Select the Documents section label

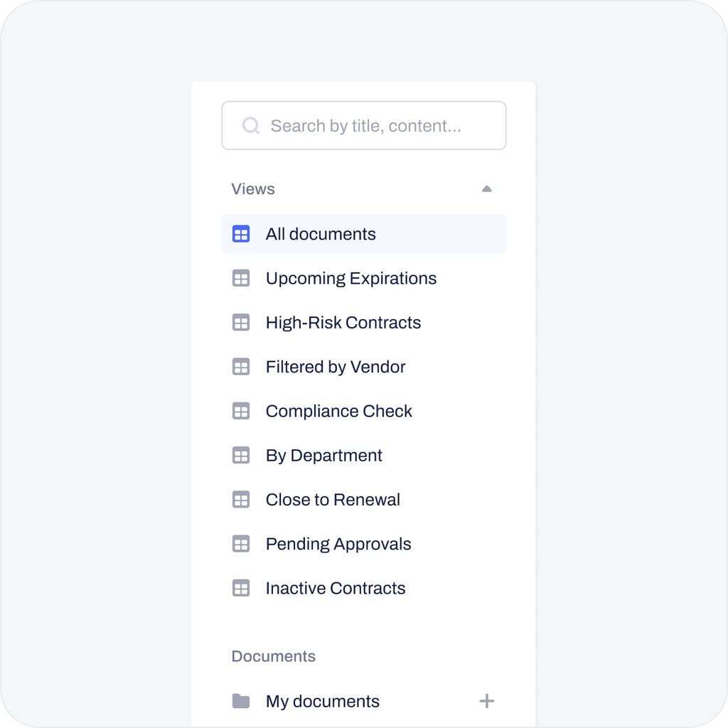[273, 656]
